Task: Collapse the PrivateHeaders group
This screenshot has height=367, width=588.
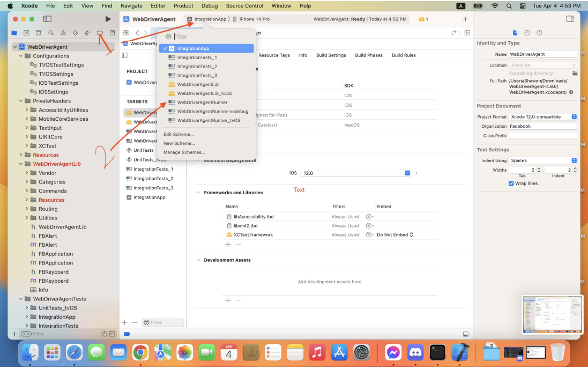Action: 21,101
